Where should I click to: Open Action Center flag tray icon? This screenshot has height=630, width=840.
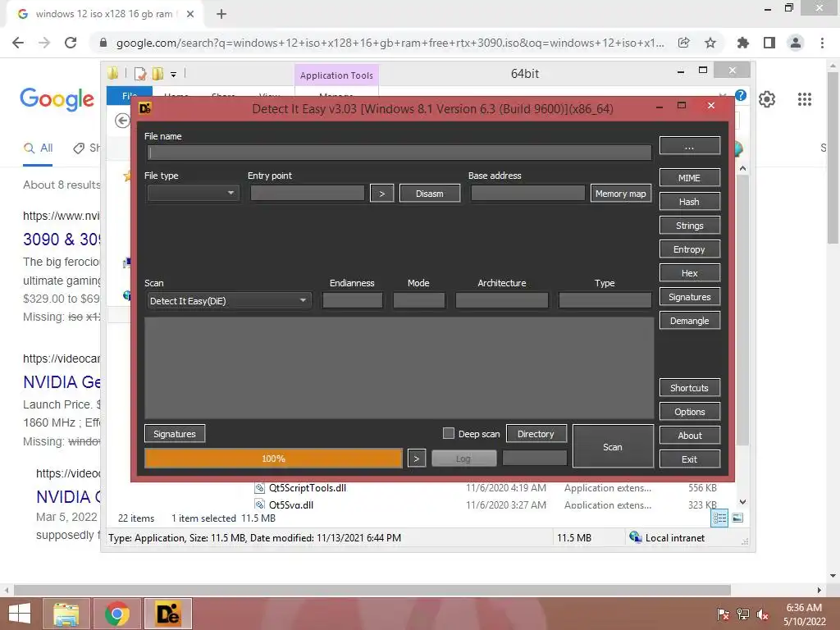724,614
